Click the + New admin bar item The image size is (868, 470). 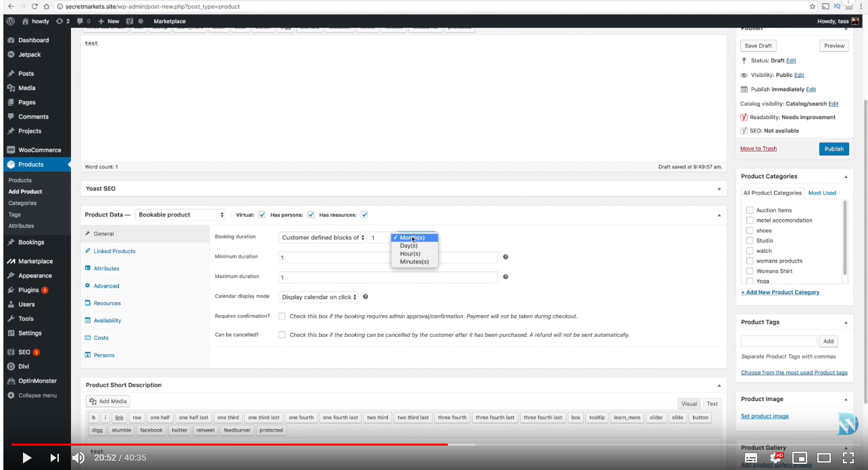coord(109,21)
